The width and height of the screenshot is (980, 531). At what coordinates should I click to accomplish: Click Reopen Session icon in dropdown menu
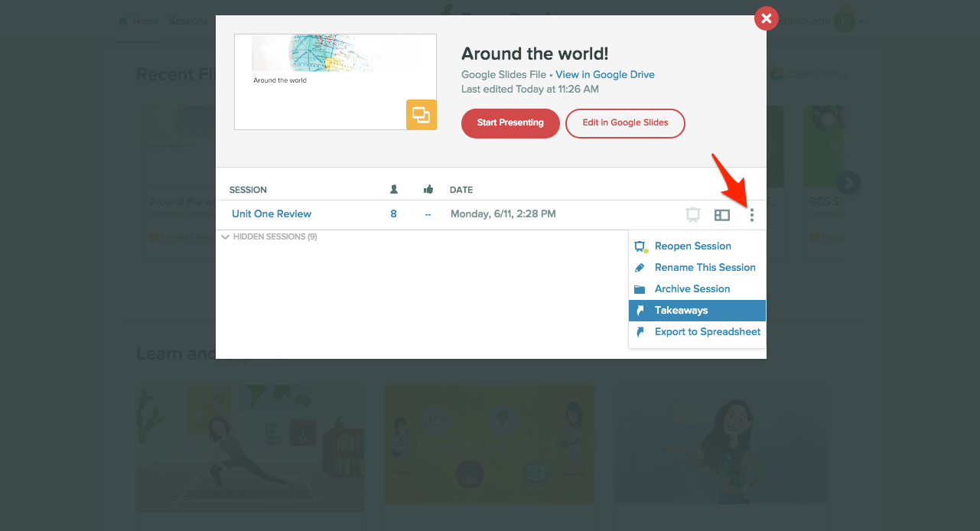pos(642,246)
